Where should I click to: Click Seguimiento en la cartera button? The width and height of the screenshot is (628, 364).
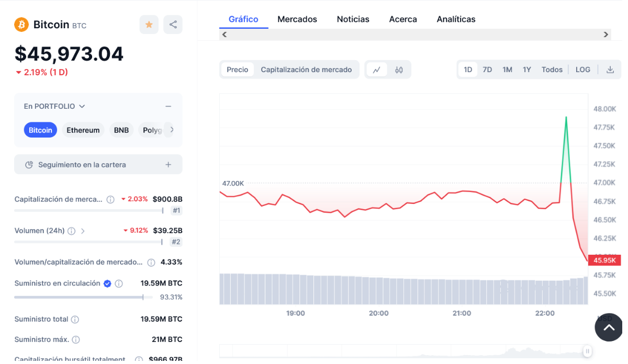click(x=98, y=165)
